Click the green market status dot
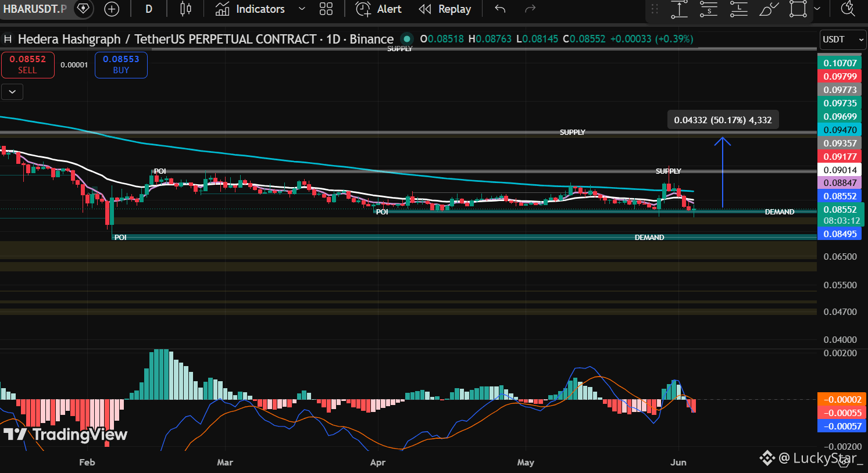Viewport: 868px width, 473px height. point(407,40)
